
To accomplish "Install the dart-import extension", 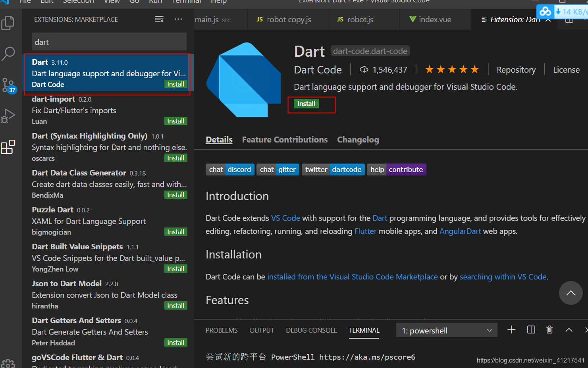I will pos(175,121).
